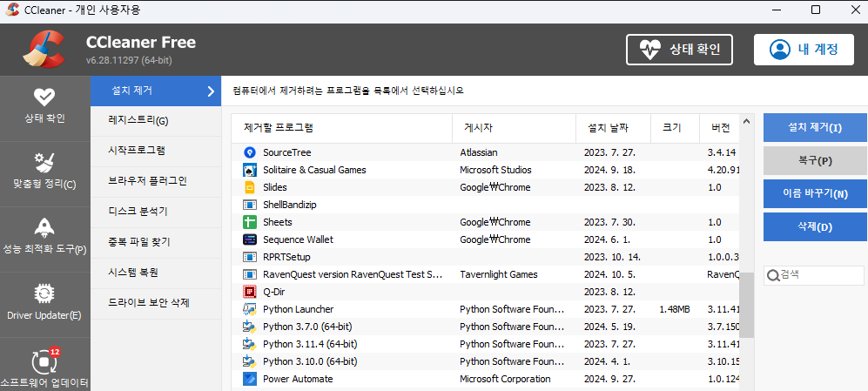Select the Sequence Wallet name

point(299,239)
